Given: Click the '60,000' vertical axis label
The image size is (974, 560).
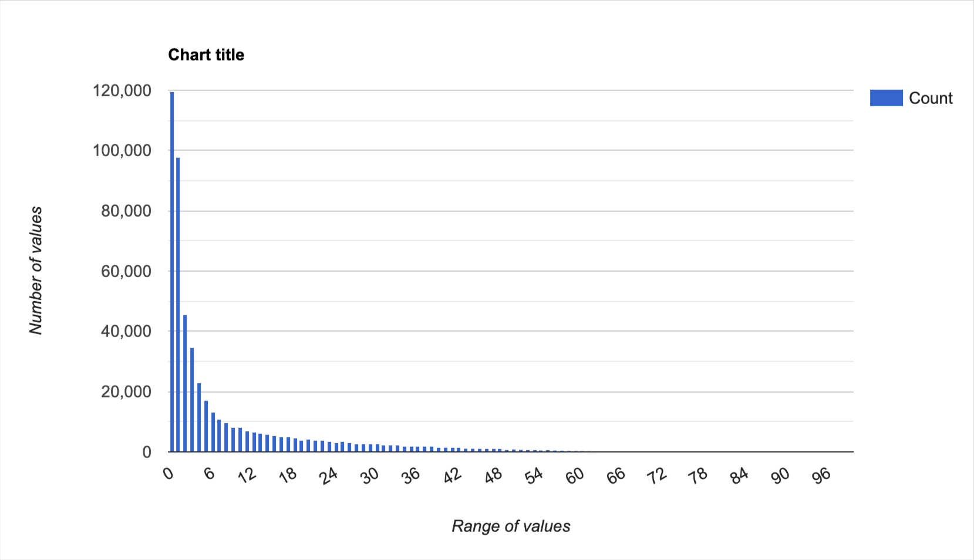Looking at the screenshot, I should [x=126, y=271].
